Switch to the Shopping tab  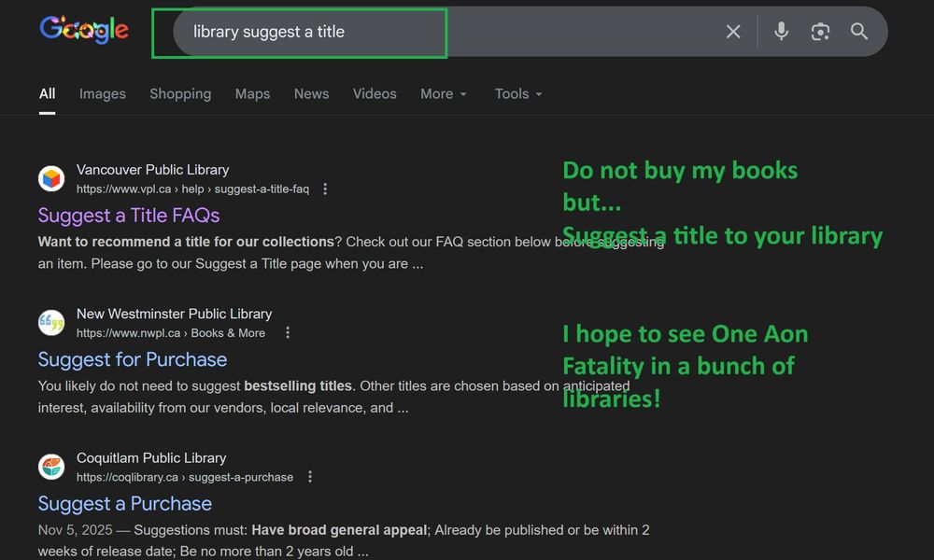click(180, 93)
